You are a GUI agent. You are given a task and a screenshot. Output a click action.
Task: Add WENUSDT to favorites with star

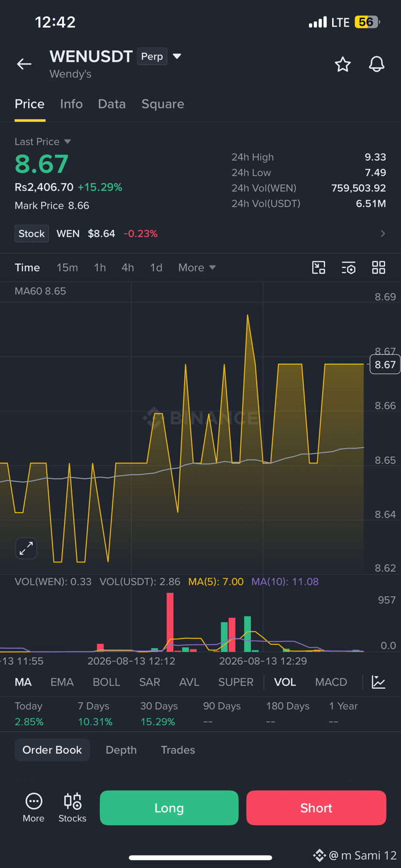point(343,64)
